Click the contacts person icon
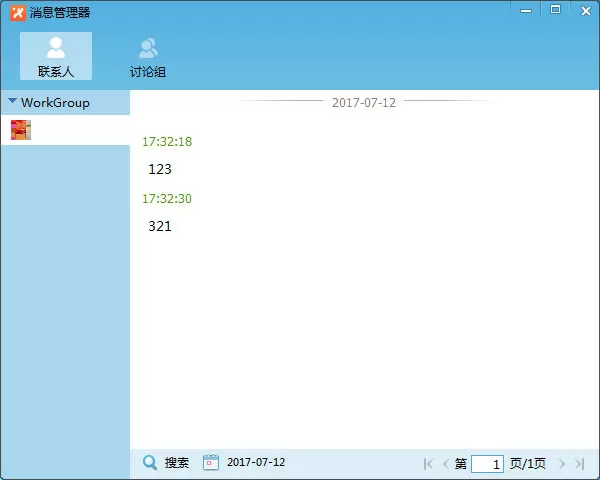The image size is (600, 480). tap(56, 47)
